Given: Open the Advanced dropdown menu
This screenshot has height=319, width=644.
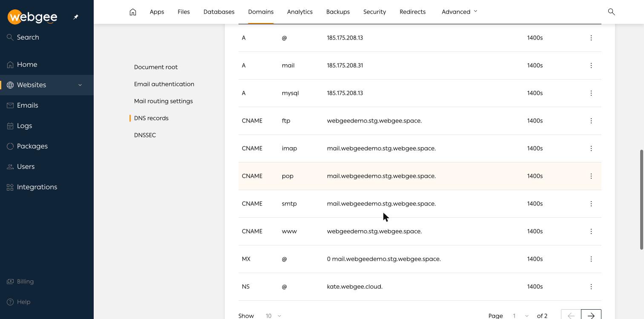Looking at the screenshot, I should point(460,12).
